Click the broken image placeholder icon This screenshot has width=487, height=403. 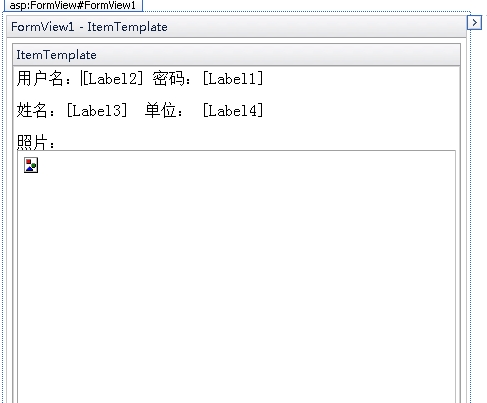31,165
